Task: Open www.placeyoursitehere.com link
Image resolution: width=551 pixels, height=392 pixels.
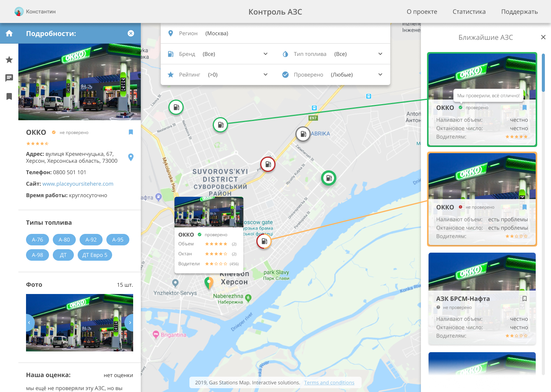Action: [78, 184]
